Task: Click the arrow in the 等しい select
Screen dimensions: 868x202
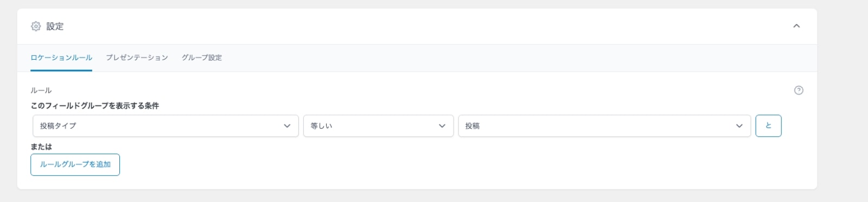Action: [442, 126]
